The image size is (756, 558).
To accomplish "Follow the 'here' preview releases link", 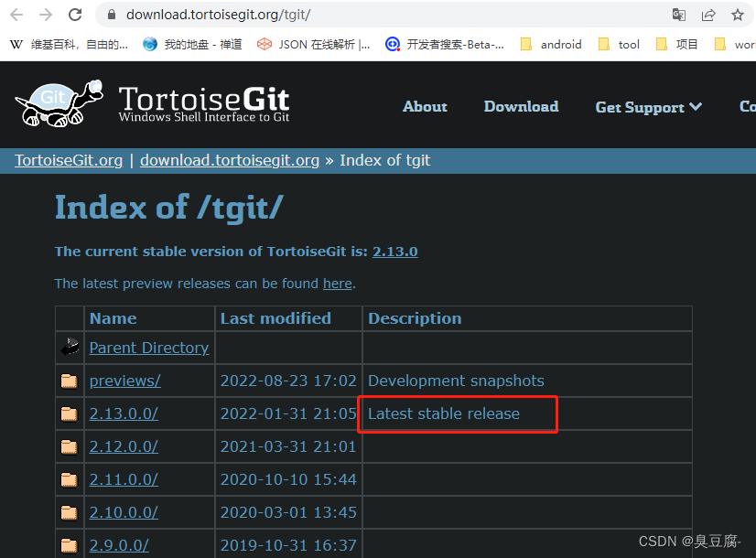I will [338, 284].
